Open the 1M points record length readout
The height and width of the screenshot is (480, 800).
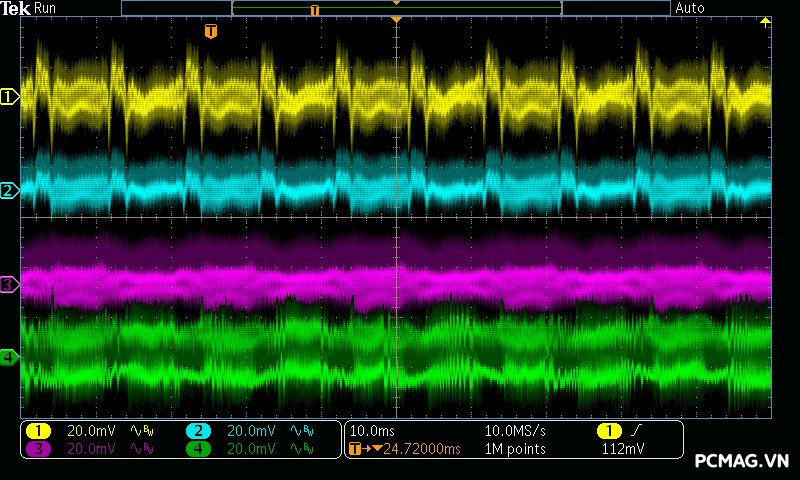[515, 449]
